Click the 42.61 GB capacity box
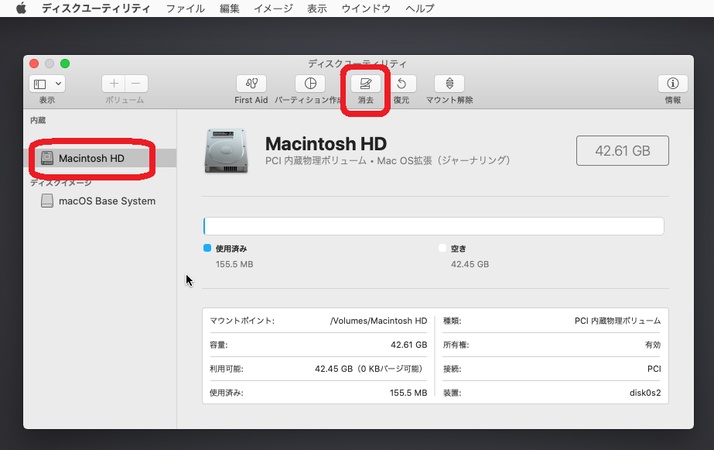The image size is (714, 450). [x=622, y=151]
